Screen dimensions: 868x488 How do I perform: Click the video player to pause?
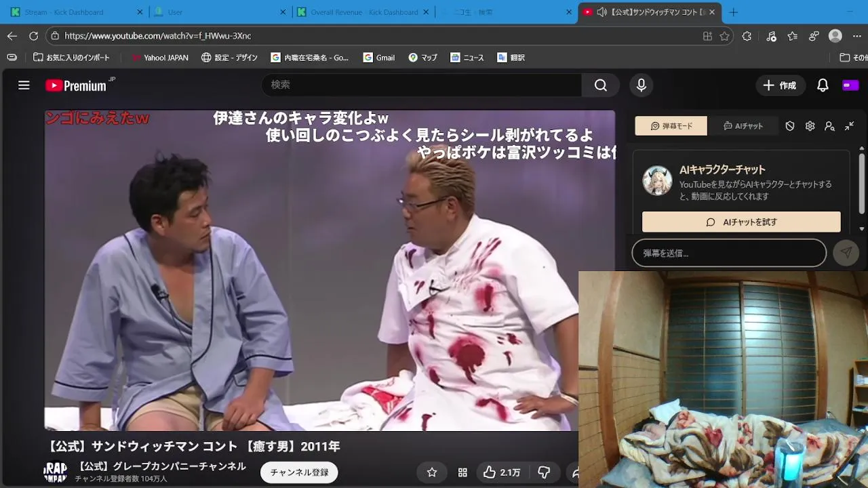(330, 270)
